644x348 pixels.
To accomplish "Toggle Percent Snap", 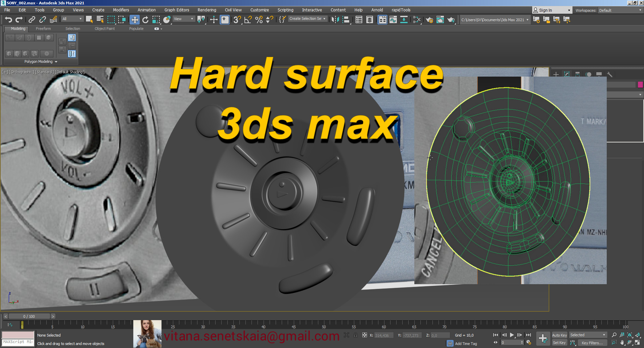I will pos(259,19).
